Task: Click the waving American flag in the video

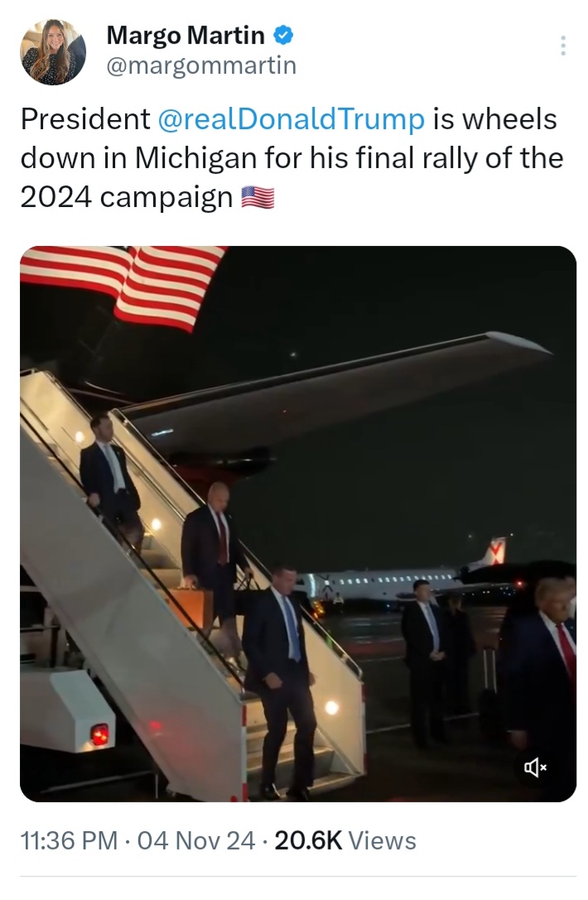Action: coord(123,286)
